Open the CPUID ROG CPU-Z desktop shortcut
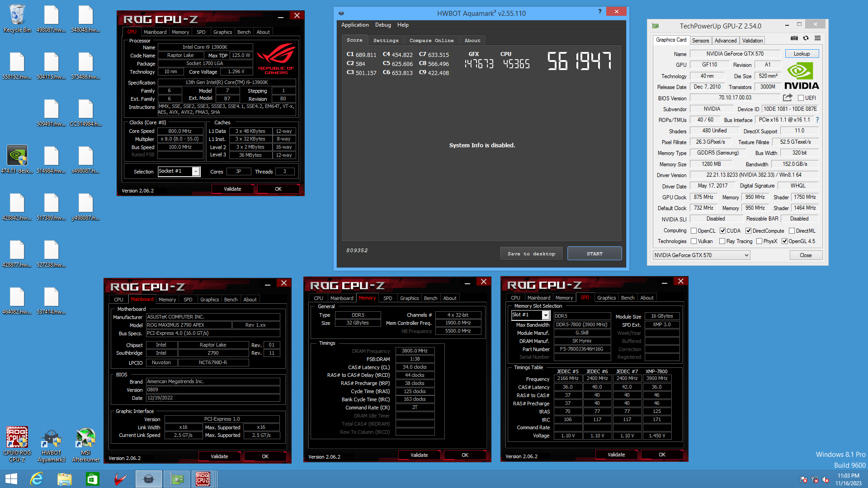Screen dimensions: 868x488 pyautogui.click(x=17, y=444)
